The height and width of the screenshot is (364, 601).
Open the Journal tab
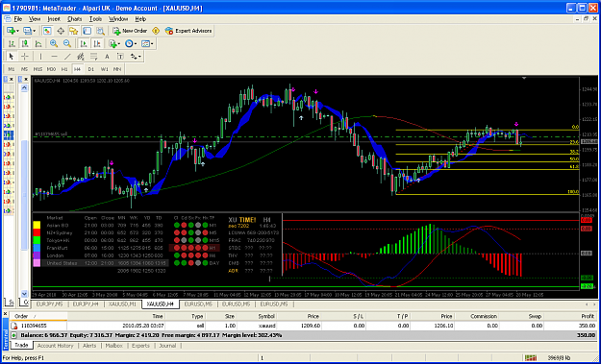pyautogui.click(x=167, y=346)
